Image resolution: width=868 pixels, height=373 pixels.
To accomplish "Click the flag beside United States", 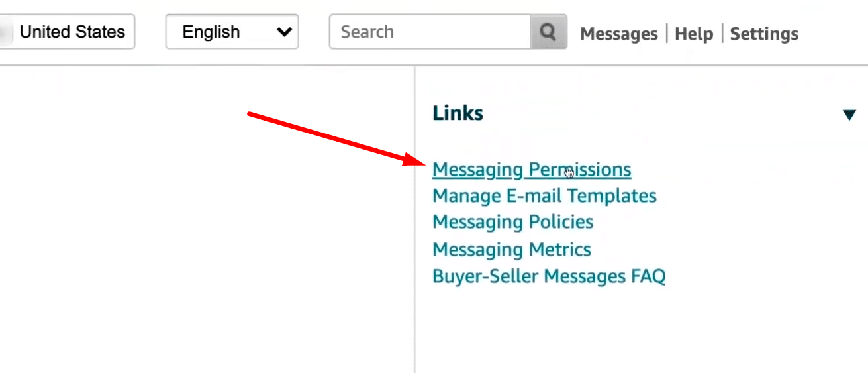I will coord(7,32).
